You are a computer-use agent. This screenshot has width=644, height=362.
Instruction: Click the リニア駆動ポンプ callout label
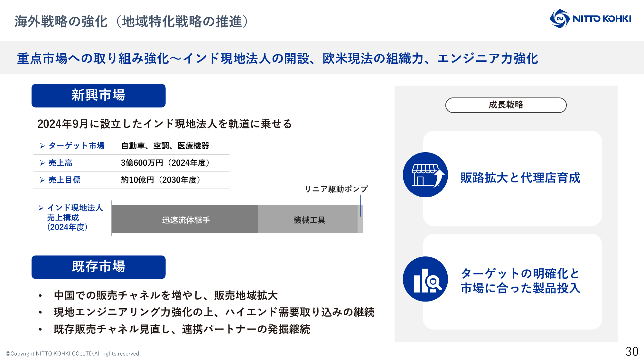(336, 189)
